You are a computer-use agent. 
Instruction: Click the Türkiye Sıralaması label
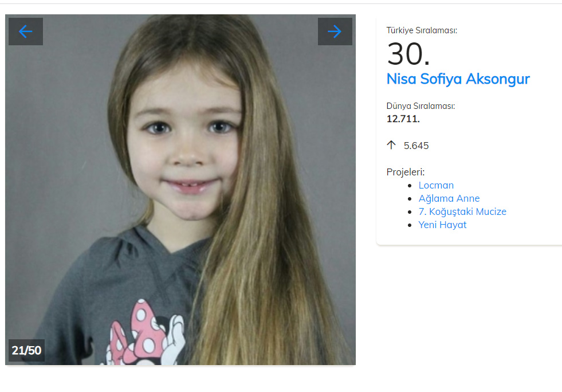pos(422,30)
